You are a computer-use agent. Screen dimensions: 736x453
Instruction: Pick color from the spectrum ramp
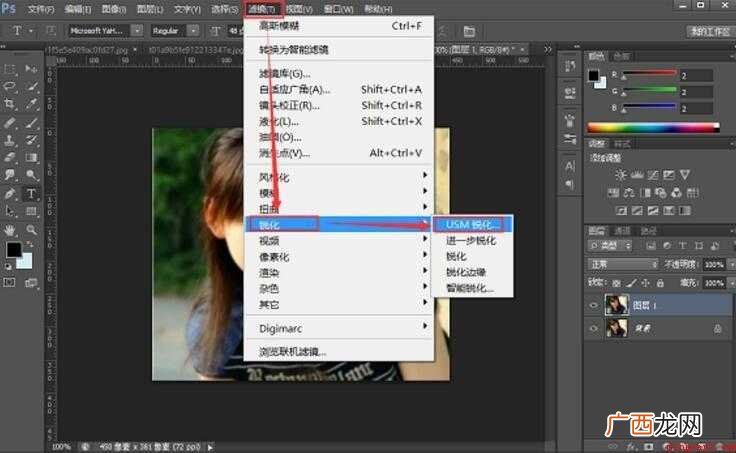(653, 127)
